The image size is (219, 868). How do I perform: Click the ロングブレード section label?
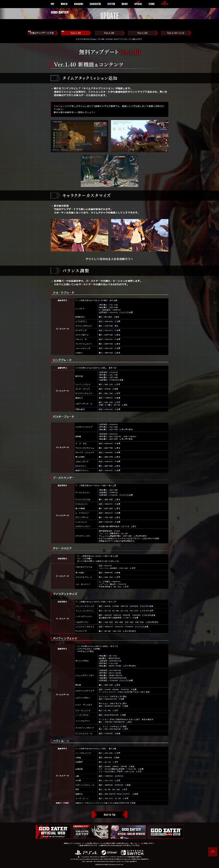(62, 360)
